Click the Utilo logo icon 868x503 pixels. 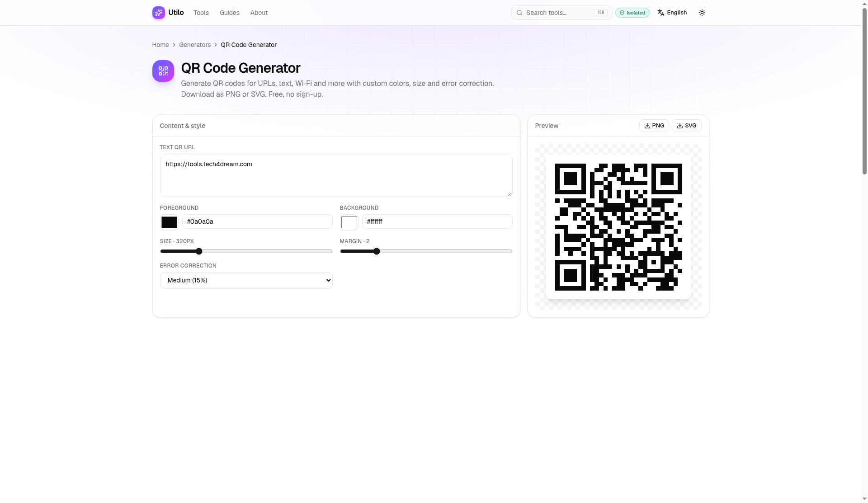[x=158, y=13]
